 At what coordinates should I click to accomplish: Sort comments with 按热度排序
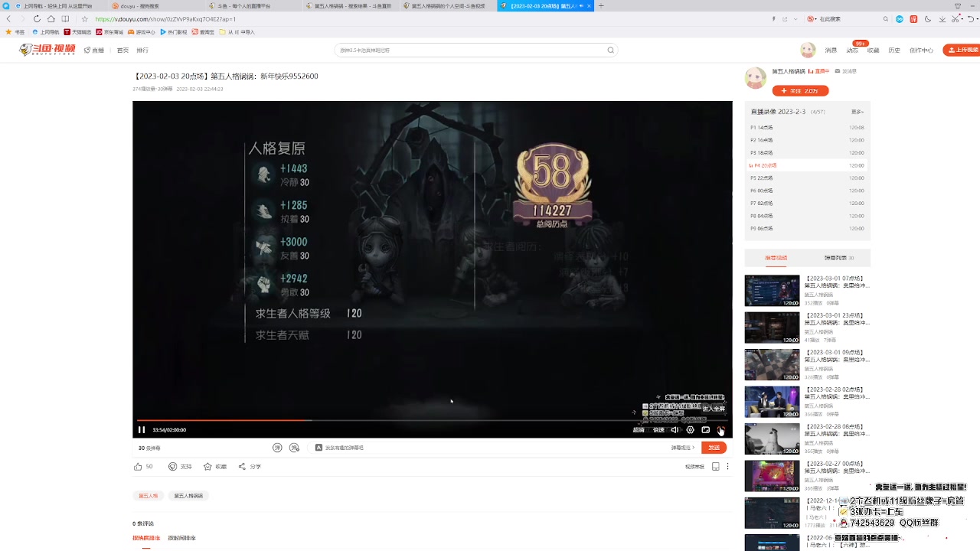146,538
